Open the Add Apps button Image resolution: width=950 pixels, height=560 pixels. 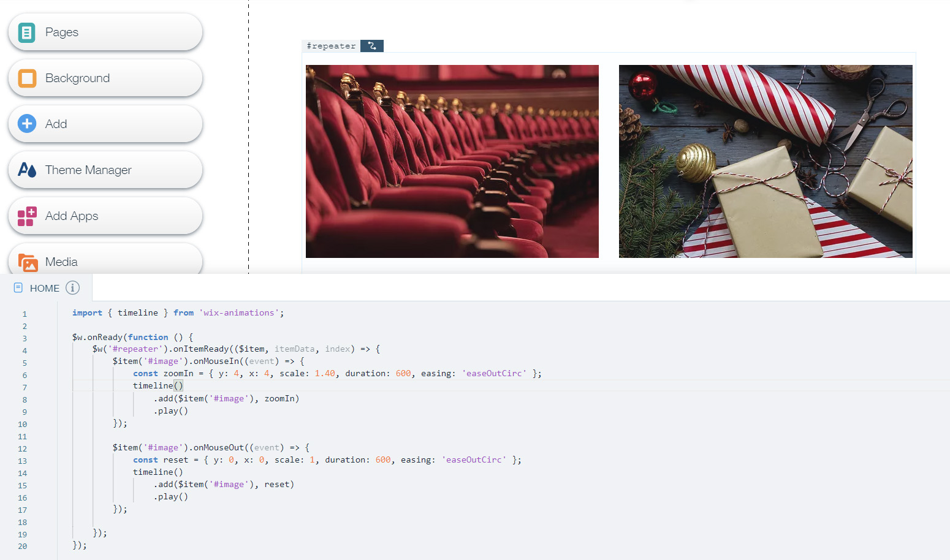pyautogui.click(x=105, y=216)
